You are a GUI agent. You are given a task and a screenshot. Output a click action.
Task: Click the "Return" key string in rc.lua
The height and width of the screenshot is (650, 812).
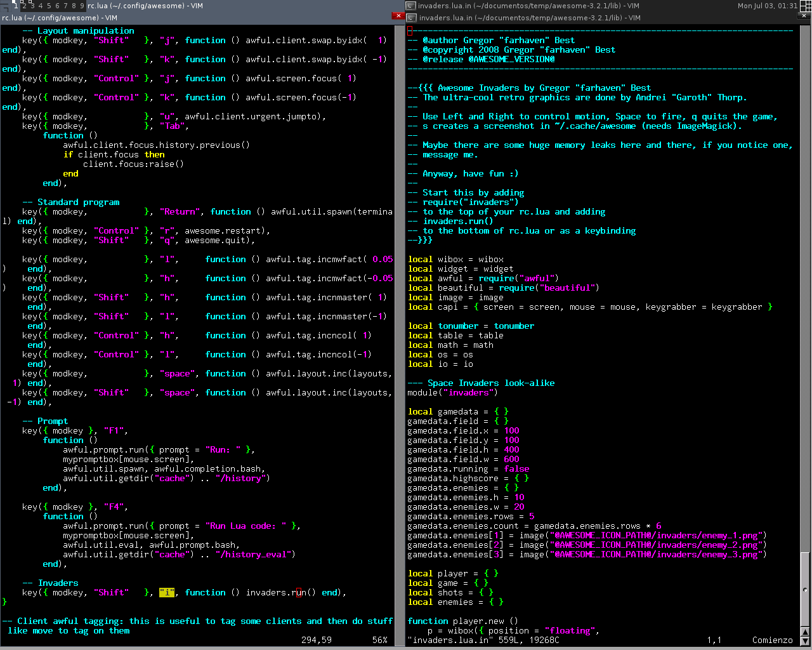(180, 211)
